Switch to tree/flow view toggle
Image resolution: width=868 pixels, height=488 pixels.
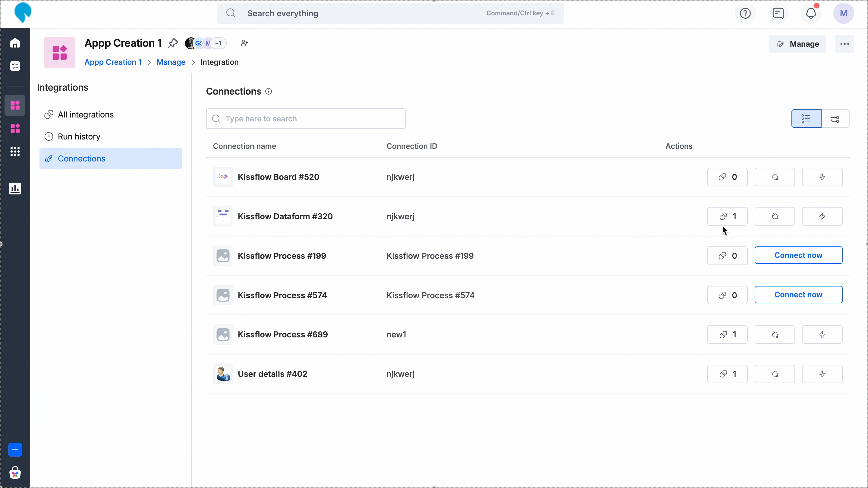tap(835, 119)
